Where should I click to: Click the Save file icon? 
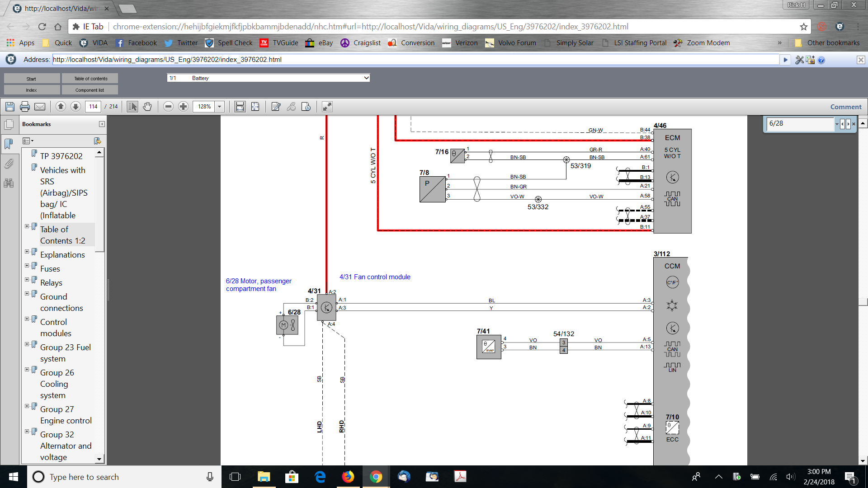pos(10,107)
